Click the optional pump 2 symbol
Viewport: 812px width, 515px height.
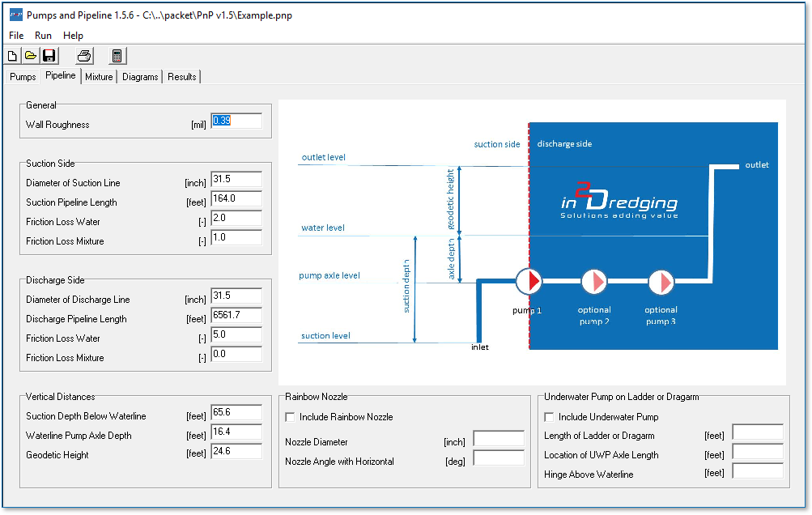point(594,282)
